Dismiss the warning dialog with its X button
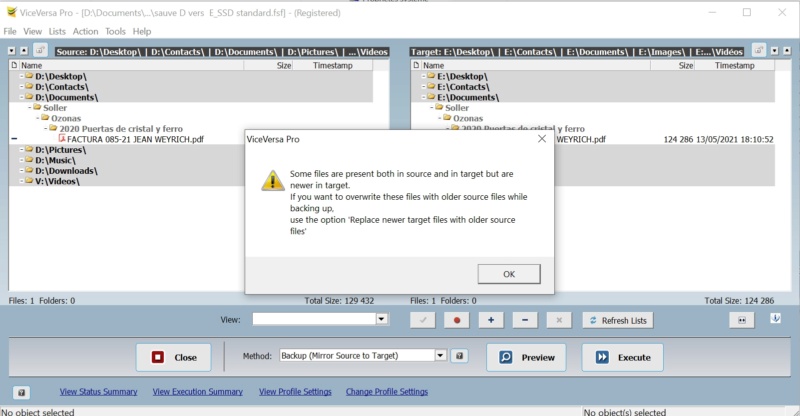 coord(542,139)
